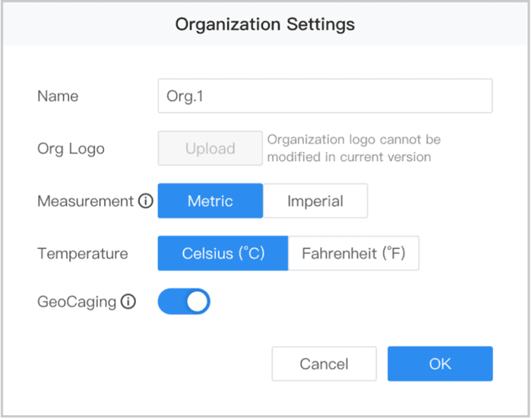This screenshot has height=419, width=532.
Task: Select the Metric measurement option
Action: [211, 202]
